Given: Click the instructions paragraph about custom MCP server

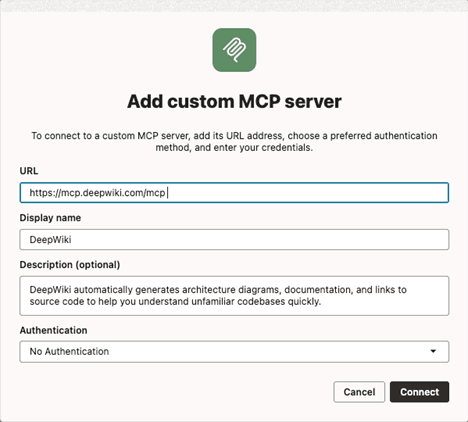Looking at the screenshot, I should tap(234, 142).
